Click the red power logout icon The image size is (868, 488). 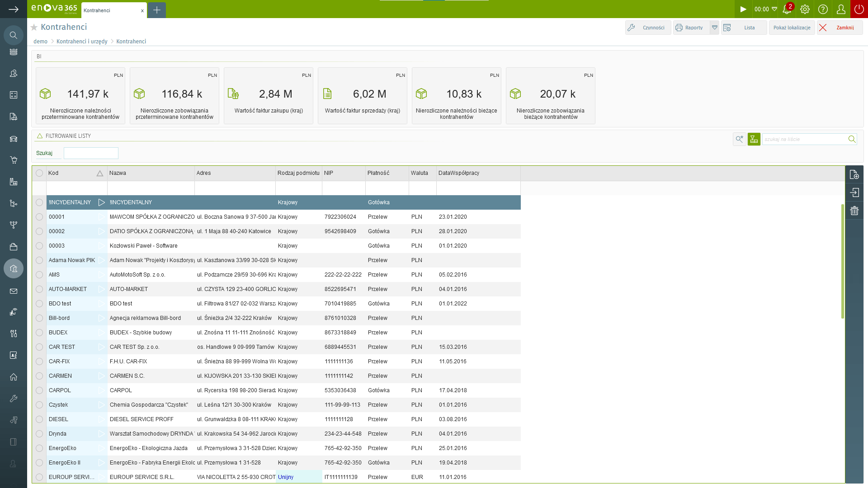859,9
